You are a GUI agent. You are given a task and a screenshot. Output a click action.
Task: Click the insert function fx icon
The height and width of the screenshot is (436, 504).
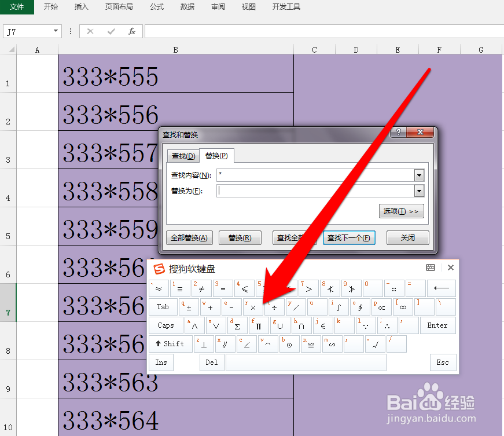coord(132,31)
